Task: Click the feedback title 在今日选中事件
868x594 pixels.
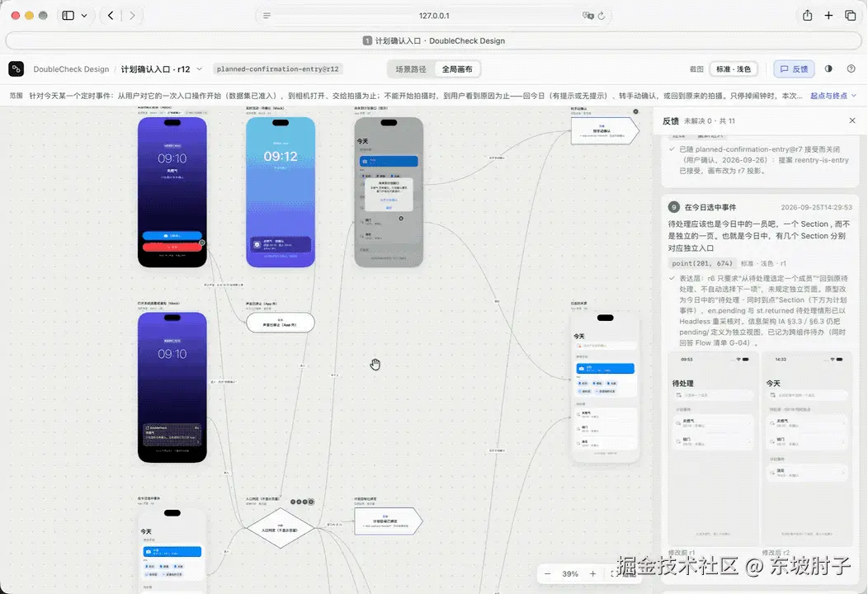Action: click(x=710, y=207)
